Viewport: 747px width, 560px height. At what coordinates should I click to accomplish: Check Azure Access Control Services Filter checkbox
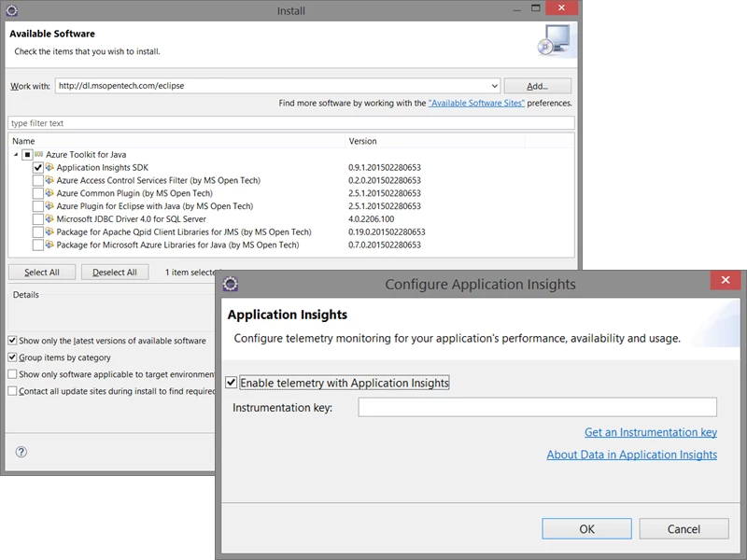click(x=37, y=180)
